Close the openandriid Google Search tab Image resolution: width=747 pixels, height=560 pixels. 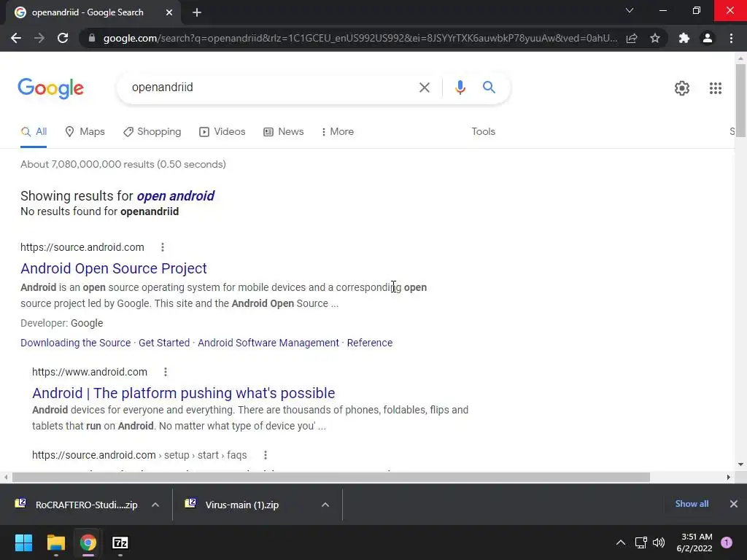169,12
